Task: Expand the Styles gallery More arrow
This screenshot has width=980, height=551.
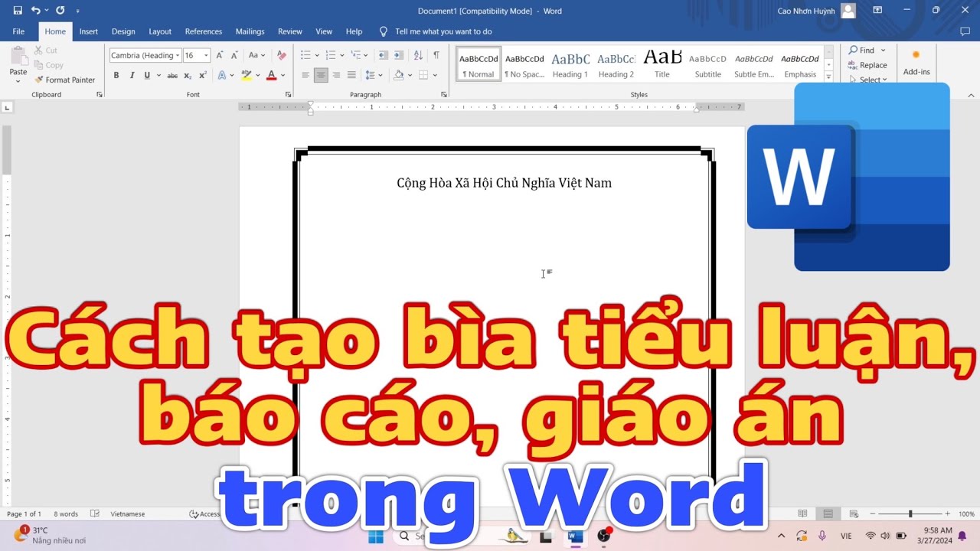Action: [x=828, y=77]
